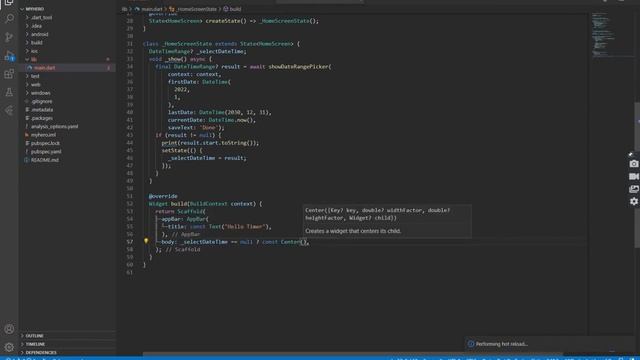
Task: Click the _HomeScreenState breadcrumb
Action: tap(196, 9)
